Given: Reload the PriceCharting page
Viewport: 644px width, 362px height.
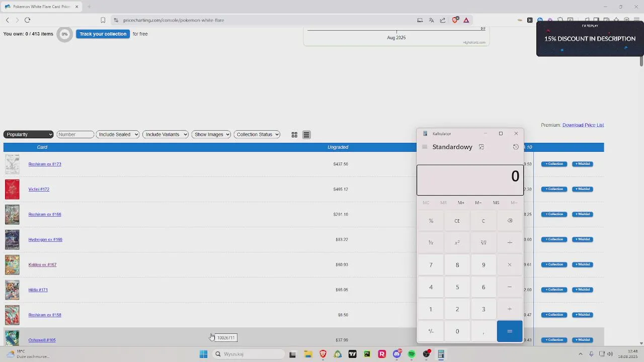Looking at the screenshot, I should 27,20.
